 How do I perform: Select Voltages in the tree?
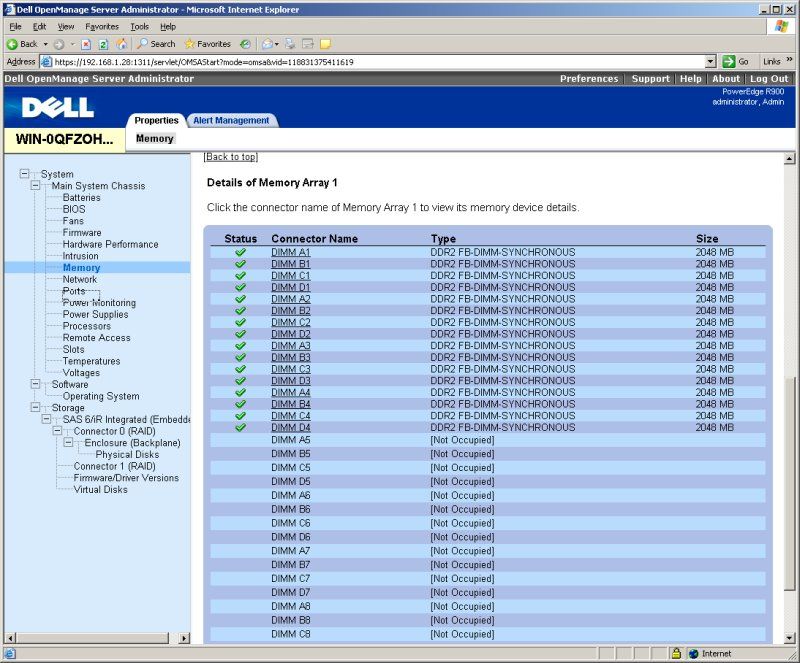81,373
